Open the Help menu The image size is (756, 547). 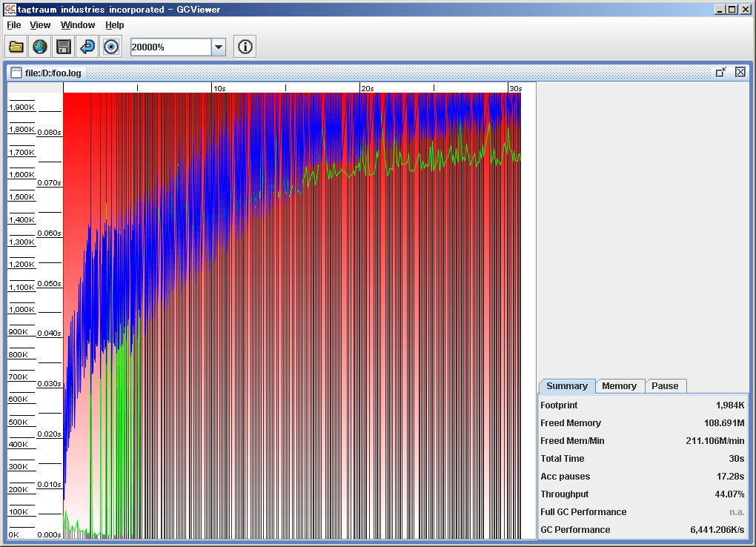point(115,25)
